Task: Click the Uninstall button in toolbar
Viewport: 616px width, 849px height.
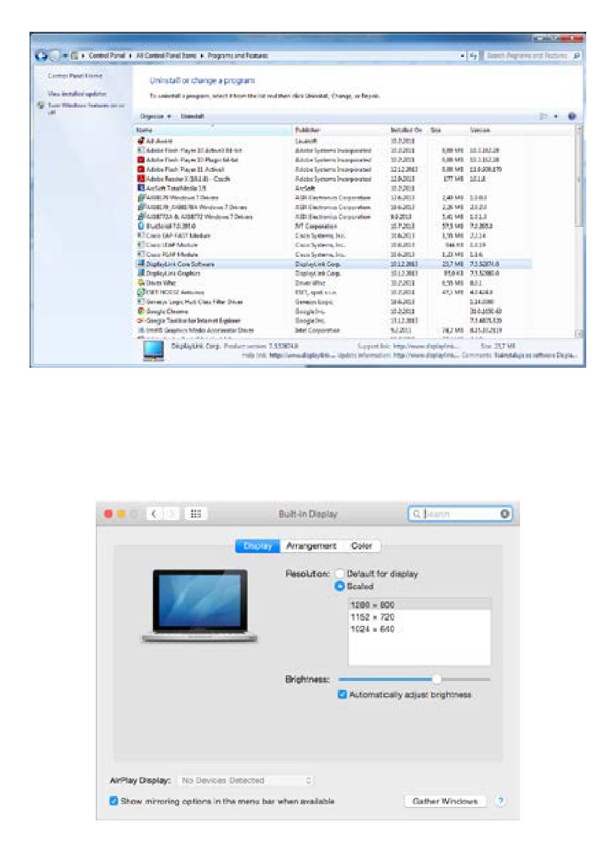Action: 192,117
